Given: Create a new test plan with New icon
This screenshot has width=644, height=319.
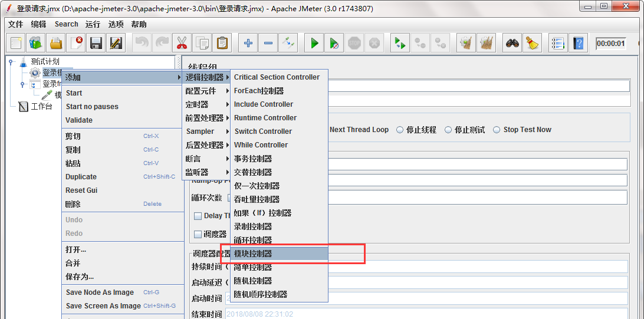Looking at the screenshot, I should [16, 42].
